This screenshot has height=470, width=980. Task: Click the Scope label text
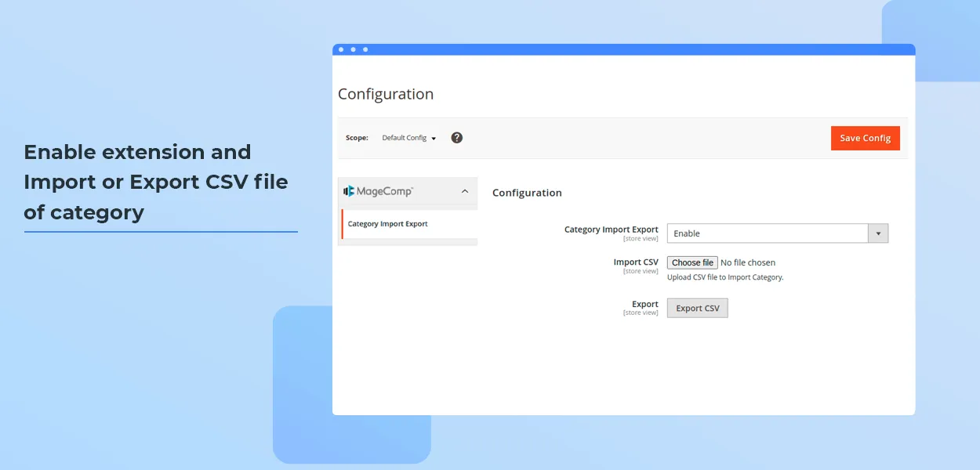click(357, 138)
